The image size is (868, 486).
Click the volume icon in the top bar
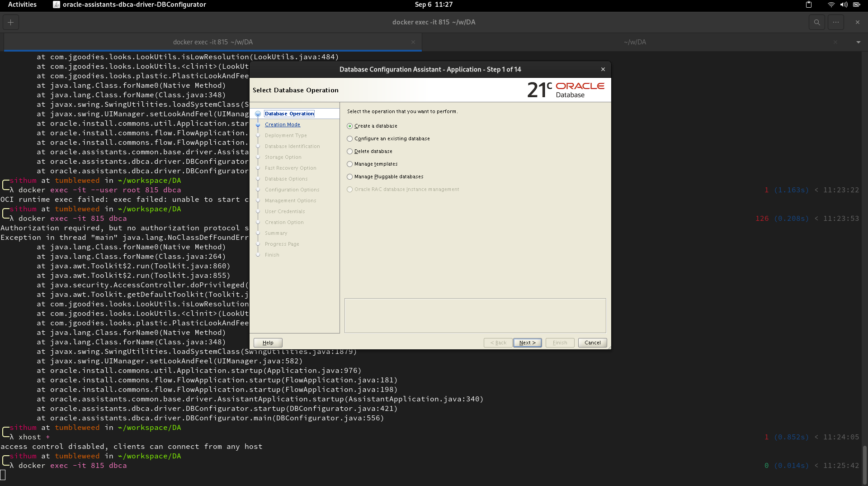coord(844,5)
